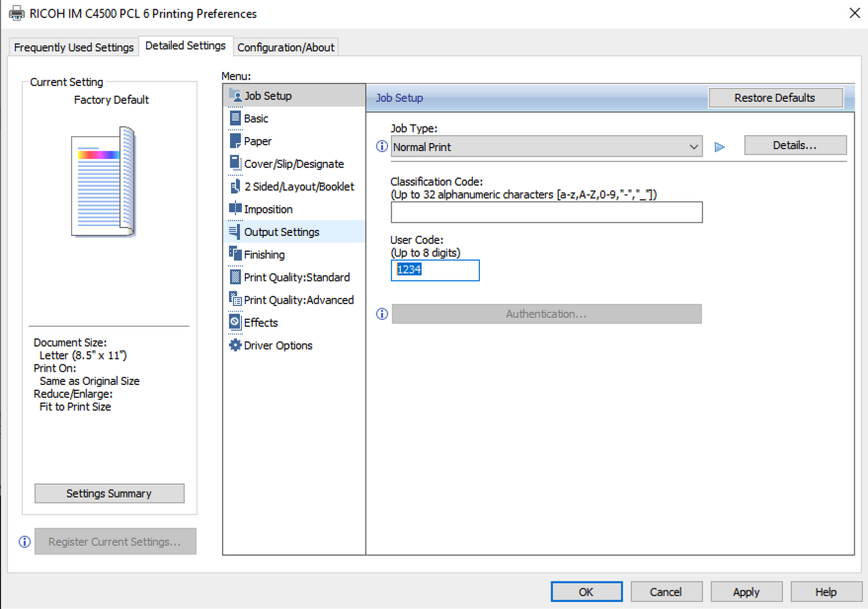The image size is (868, 609).
Task: Open the Settings Summary
Action: pyautogui.click(x=109, y=494)
